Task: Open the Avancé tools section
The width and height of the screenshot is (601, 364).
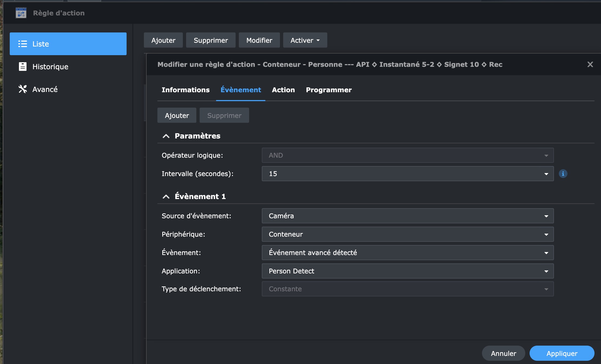Action: (45, 89)
